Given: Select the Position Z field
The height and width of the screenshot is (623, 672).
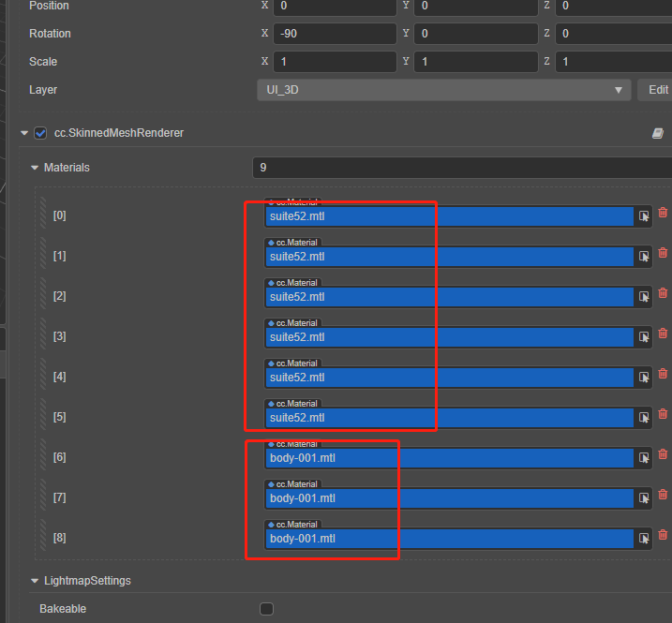Looking at the screenshot, I should coord(614,6).
